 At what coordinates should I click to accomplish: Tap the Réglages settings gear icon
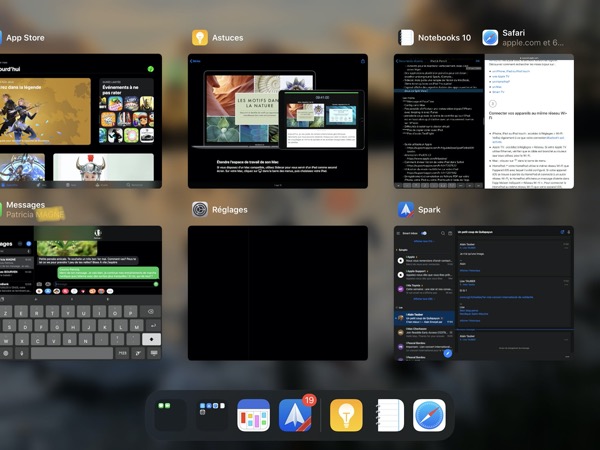tap(200, 209)
